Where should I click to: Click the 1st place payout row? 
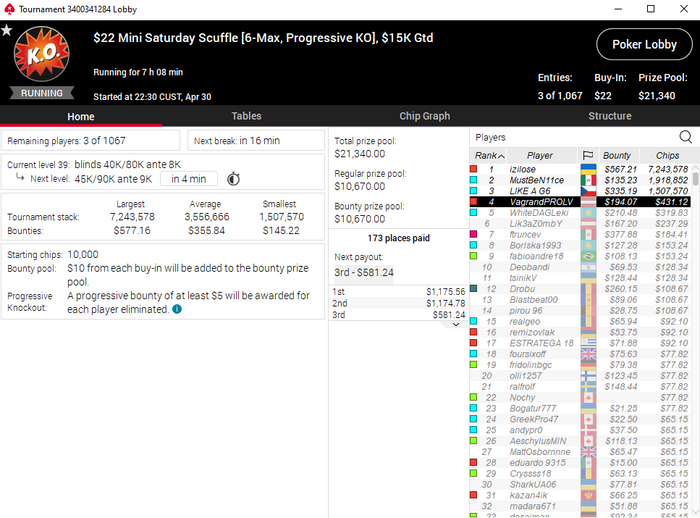398,292
